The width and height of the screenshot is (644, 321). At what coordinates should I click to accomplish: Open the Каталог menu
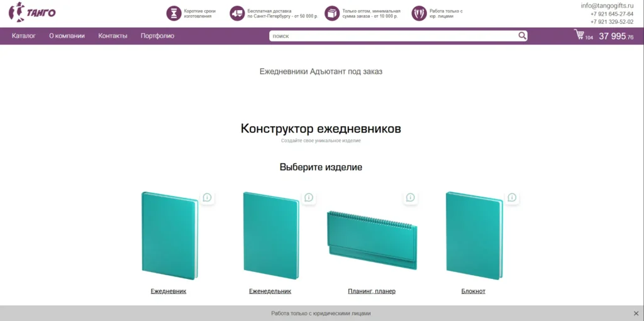point(24,36)
